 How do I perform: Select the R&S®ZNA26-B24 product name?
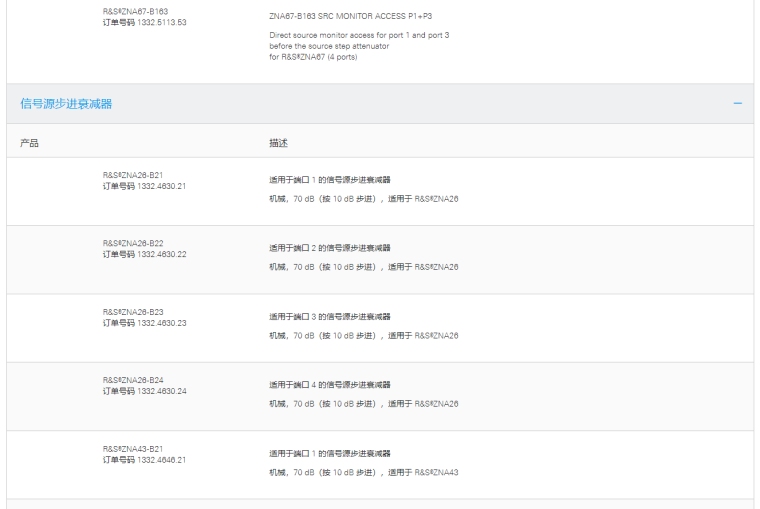[132, 379]
